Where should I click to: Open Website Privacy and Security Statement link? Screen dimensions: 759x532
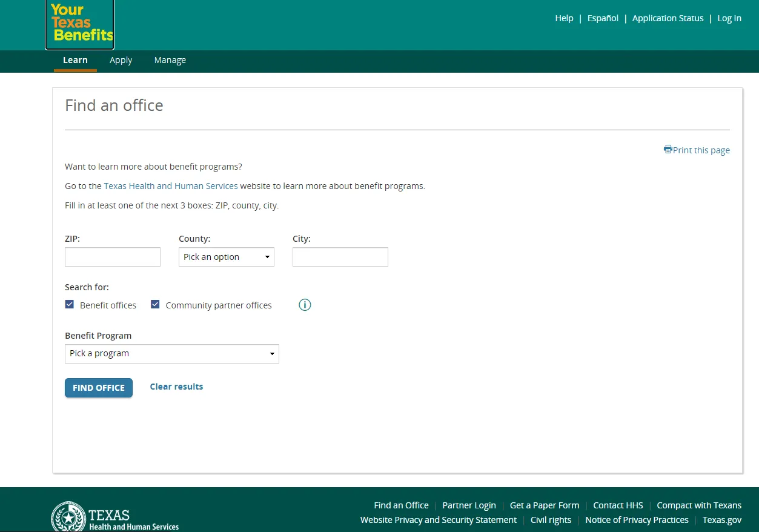click(x=439, y=520)
